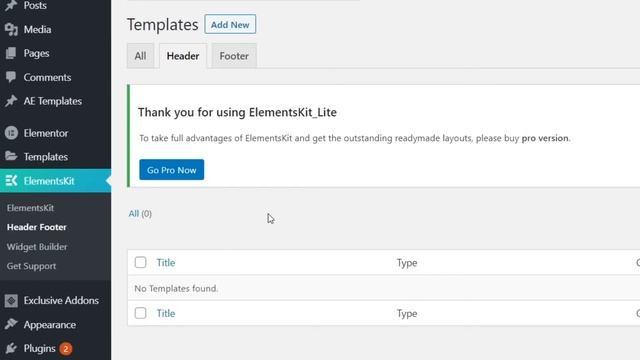
Task: Sort by Title in table footer
Action: click(x=166, y=313)
